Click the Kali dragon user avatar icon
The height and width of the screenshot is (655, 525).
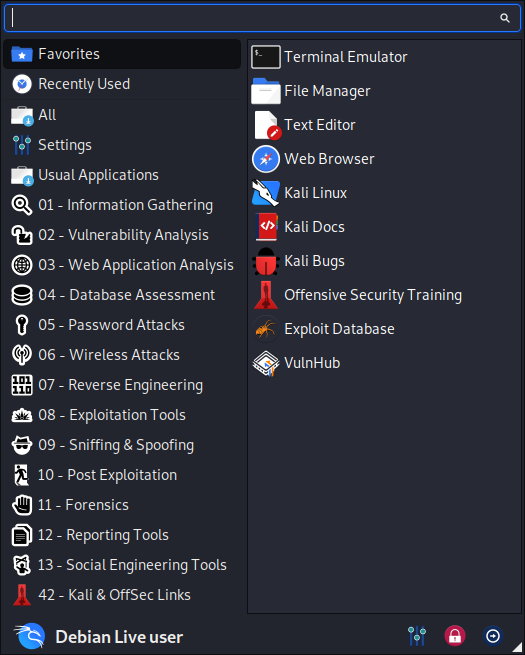tap(30, 636)
